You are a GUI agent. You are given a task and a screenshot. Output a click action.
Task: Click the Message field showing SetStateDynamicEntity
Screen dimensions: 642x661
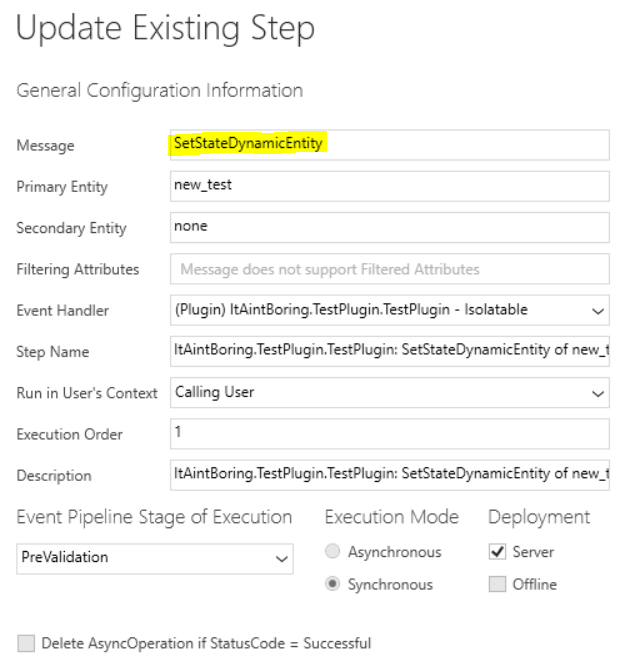tap(389, 145)
